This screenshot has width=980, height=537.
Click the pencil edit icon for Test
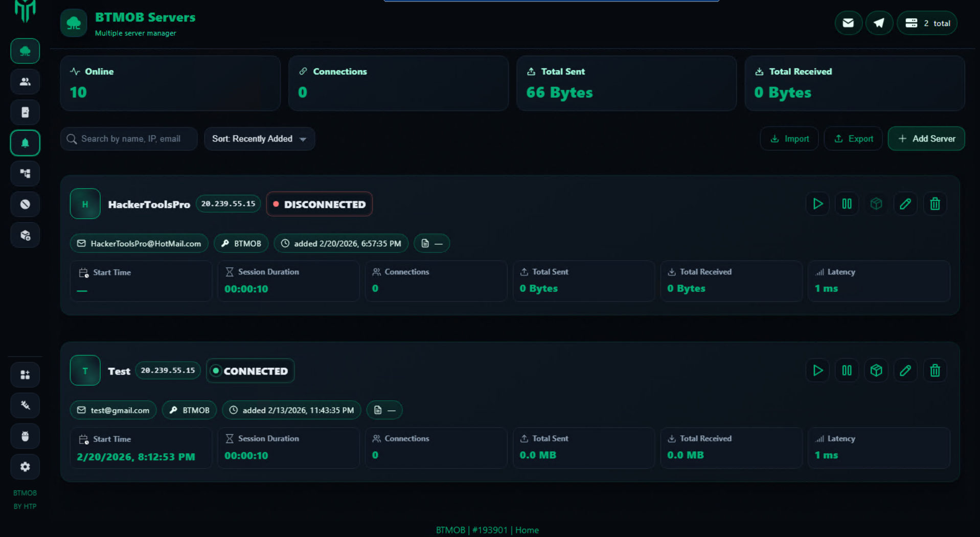click(905, 370)
